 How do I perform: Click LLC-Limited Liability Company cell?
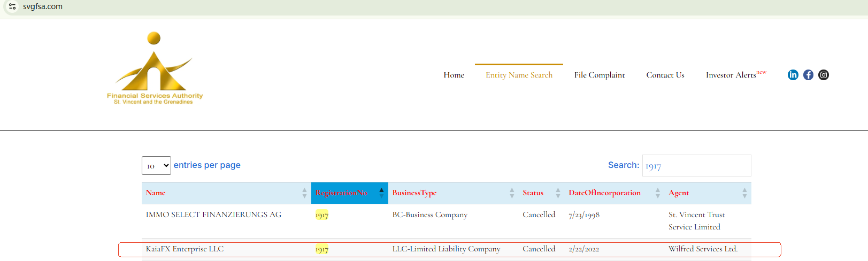447,249
